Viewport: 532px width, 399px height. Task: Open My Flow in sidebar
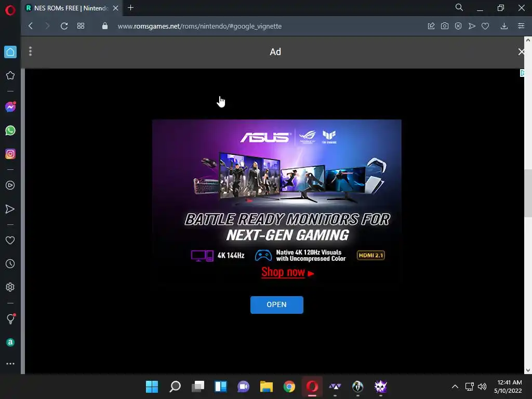[x=10, y=209]
